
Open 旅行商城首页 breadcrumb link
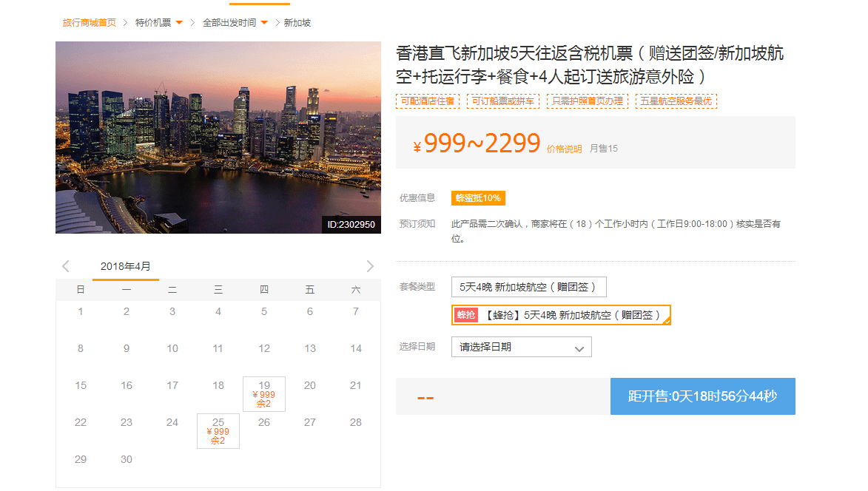(89, 23)
